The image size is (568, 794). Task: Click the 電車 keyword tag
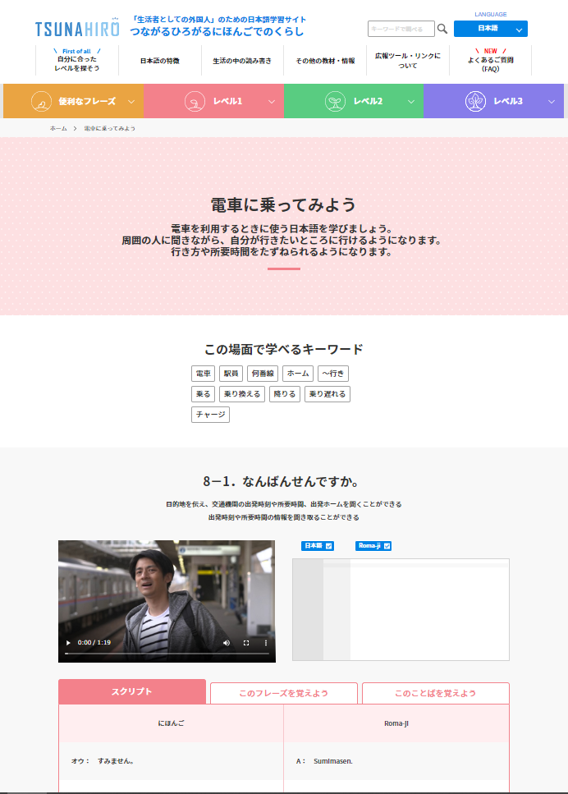(x=203, y=374)
